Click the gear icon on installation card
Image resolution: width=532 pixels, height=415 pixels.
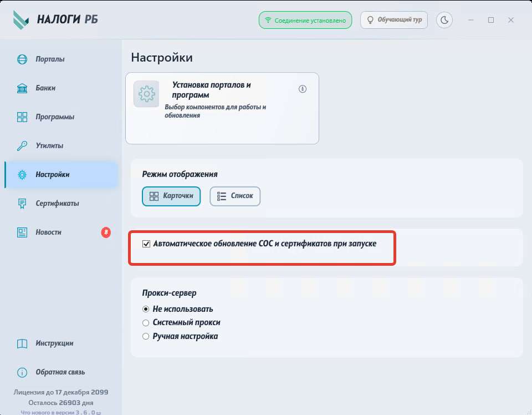146,94
